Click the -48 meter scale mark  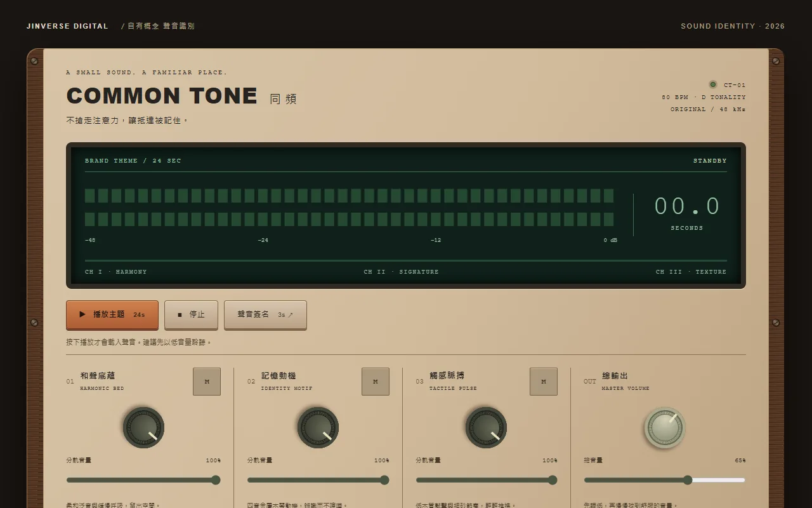point(90,240)
